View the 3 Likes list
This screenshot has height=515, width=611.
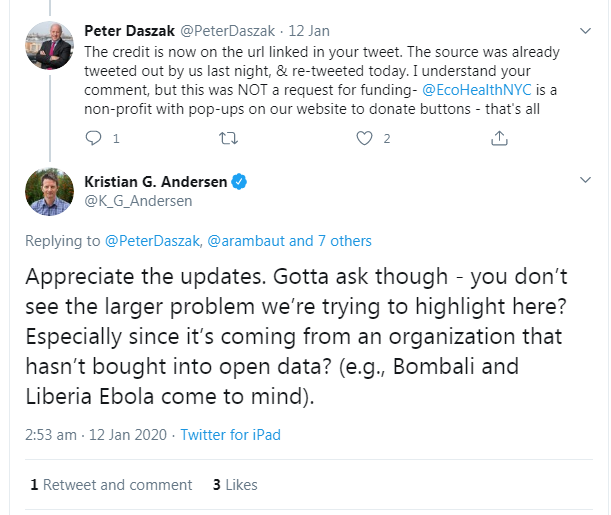pos(235,485)
